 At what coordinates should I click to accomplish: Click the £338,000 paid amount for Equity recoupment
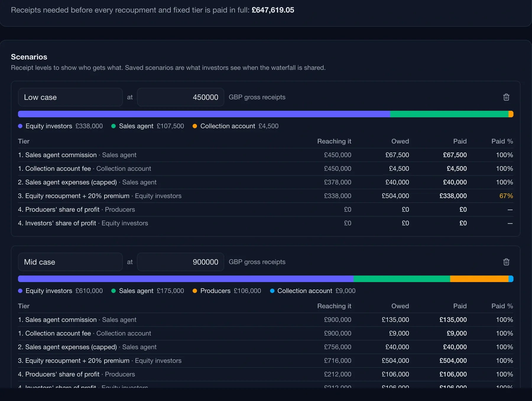(453, 196)
